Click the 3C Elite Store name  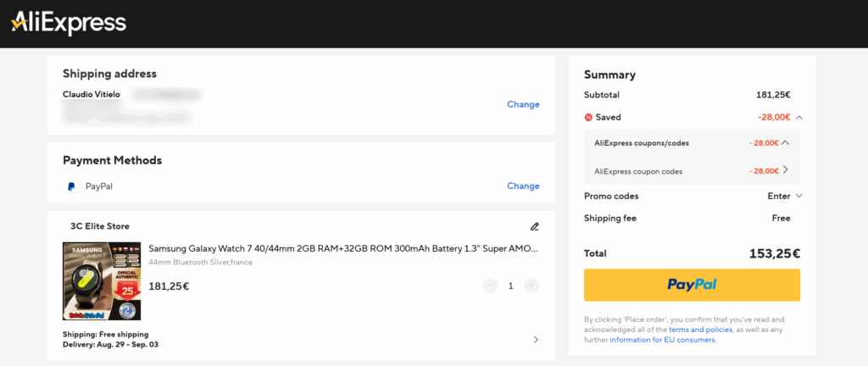tap(100, 226)
